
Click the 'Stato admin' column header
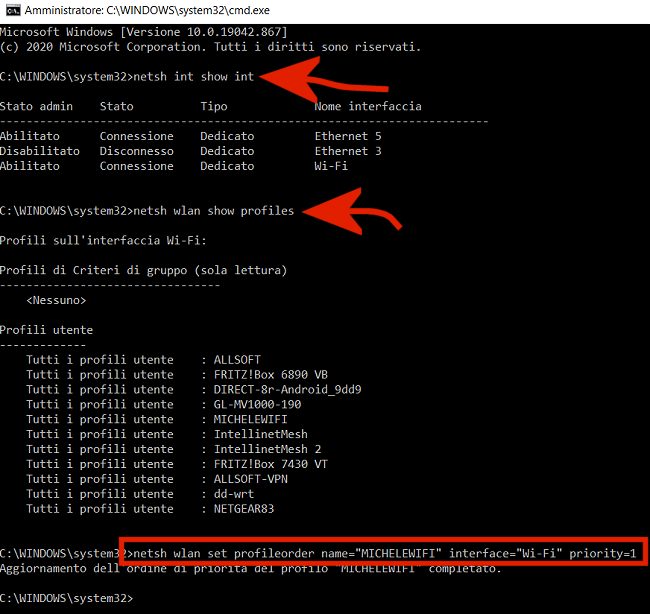pos(36,107)
